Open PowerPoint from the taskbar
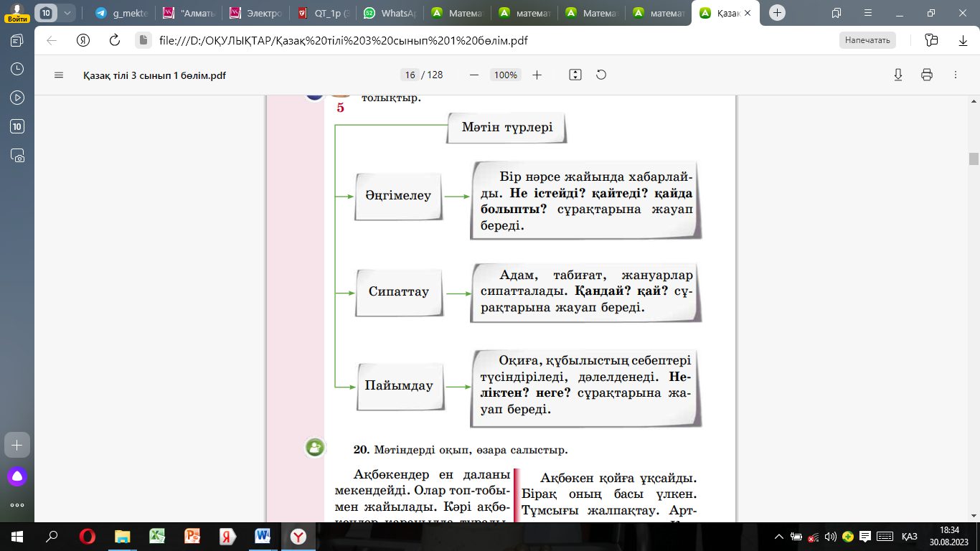Viewport: 980px width, 551px height. point(192,536)
